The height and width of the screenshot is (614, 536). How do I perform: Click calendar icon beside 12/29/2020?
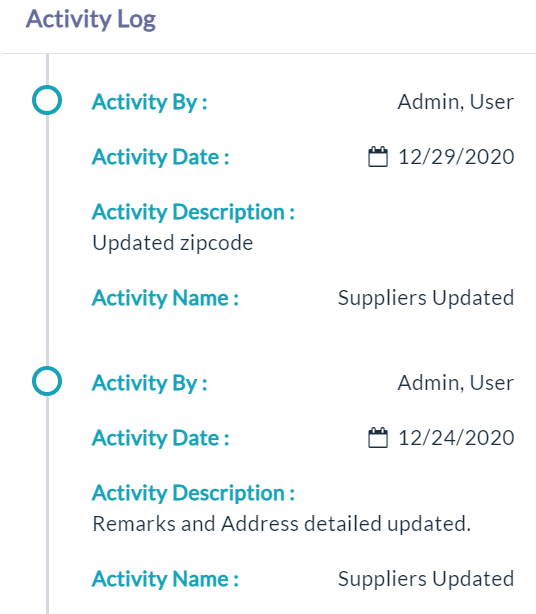click(378, 157)
